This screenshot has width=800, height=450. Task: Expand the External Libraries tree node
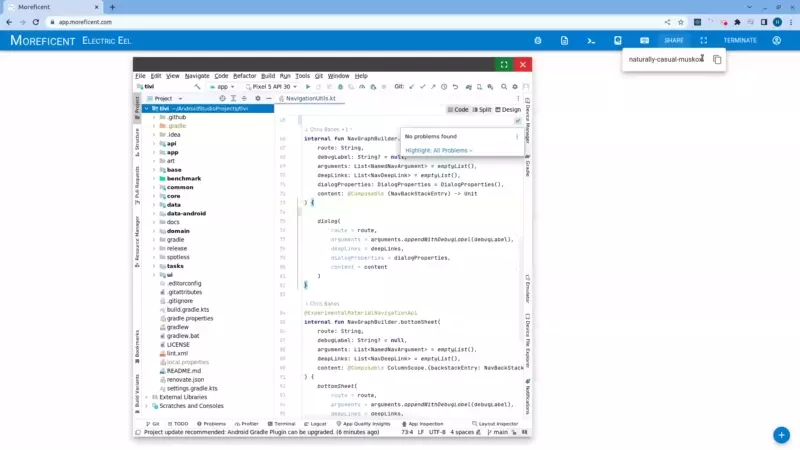pos(147,397)
